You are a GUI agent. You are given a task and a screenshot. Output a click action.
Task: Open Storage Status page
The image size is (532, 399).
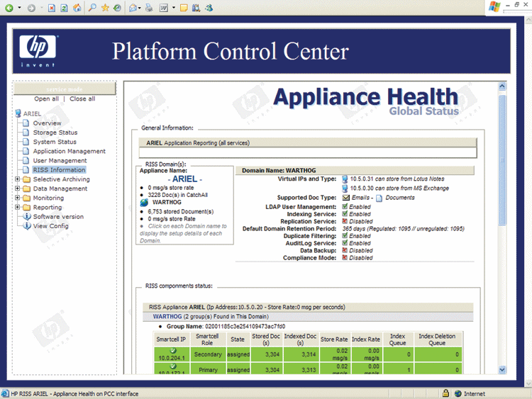click(x=55, y=133)
